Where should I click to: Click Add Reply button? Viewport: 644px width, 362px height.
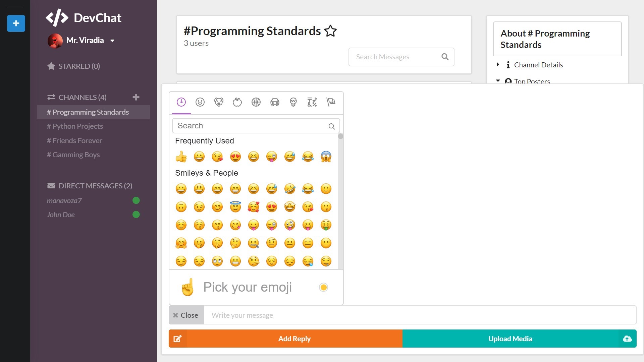tap(294, 339)
